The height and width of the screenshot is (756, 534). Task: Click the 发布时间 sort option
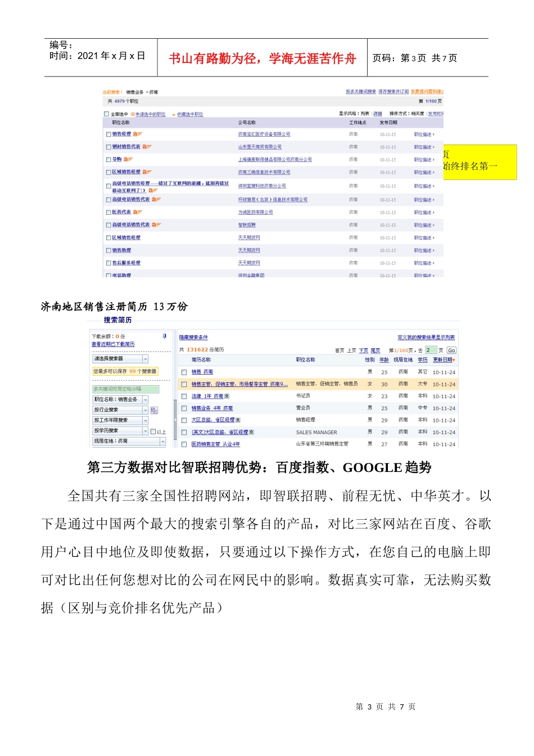(436, 114)
